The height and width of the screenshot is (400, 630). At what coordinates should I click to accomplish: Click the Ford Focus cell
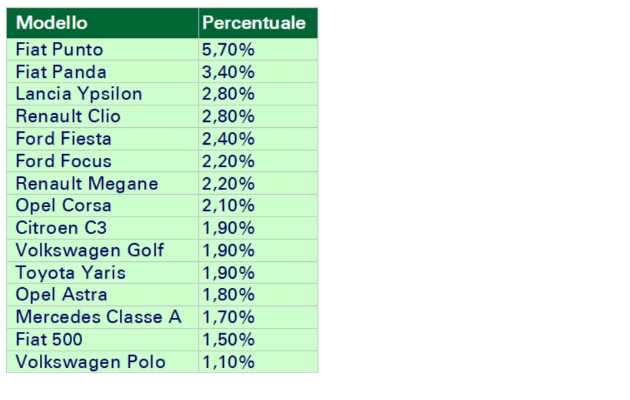click(x=101, y=161)
